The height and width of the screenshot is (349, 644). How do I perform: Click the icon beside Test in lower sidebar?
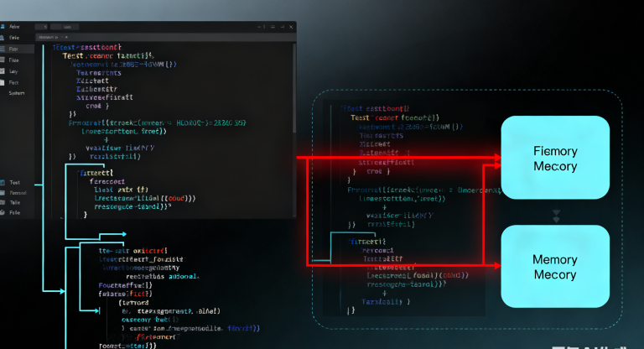(4, 182)
